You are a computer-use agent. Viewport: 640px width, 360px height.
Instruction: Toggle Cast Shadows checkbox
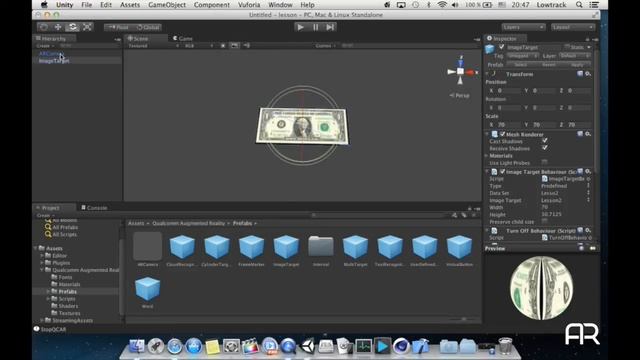(x=544, y=141)
